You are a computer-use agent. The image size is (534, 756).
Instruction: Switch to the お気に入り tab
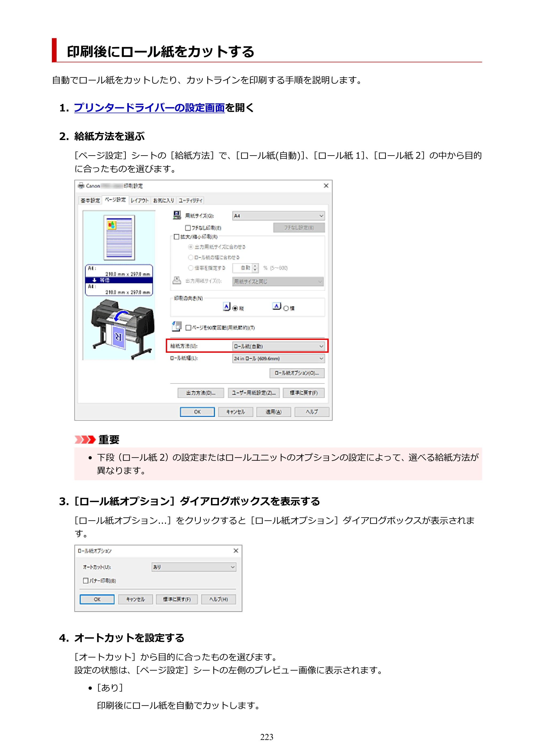click(x=163, y=200)
